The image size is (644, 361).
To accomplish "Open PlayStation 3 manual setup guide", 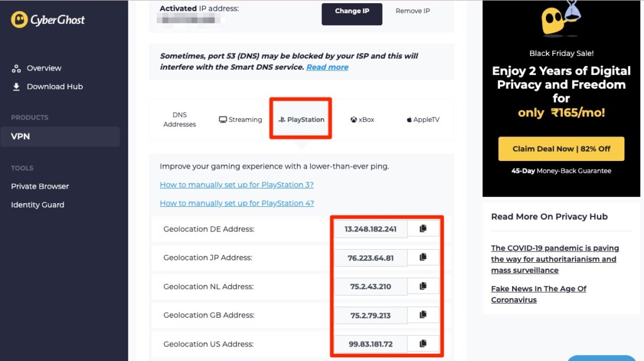I will coord(236,185).
